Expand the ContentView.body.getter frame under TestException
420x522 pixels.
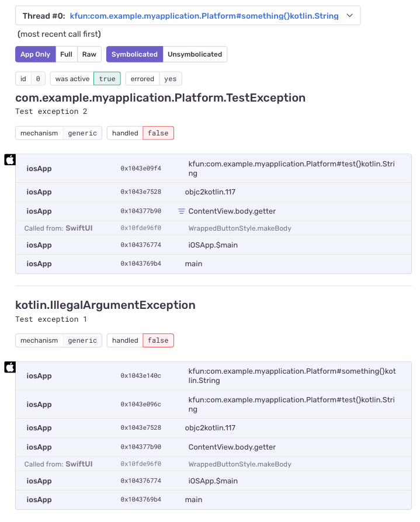click(x=213, y=211)
